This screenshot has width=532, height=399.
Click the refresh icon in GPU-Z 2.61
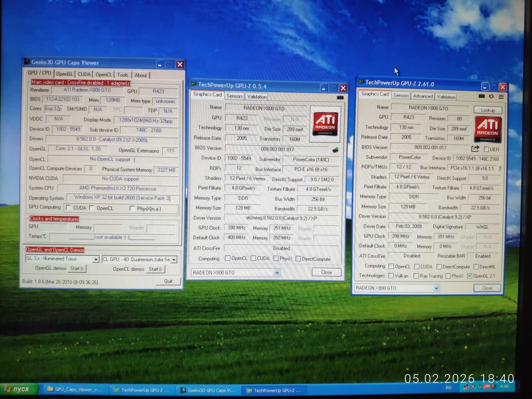[x=491, y=96]
